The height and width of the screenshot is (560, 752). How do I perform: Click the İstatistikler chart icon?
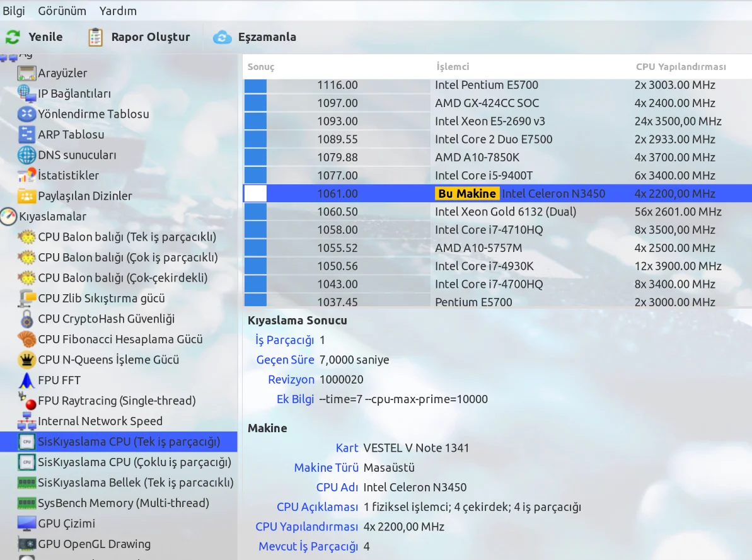pos(27,176)
